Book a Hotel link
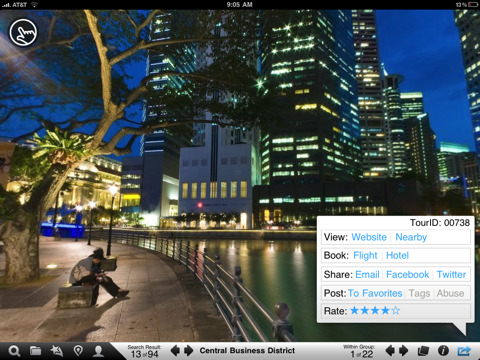480x360 pixels. [x=397, y=255]
